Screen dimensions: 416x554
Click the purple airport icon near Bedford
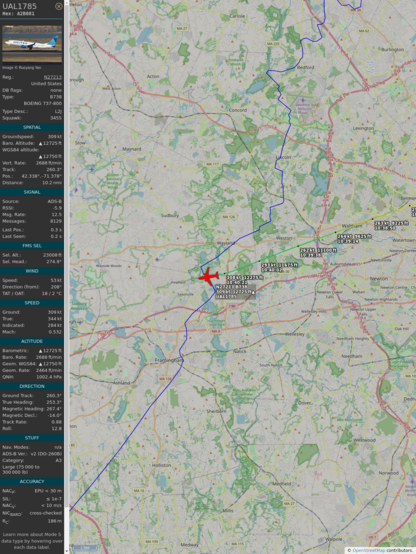[303, 101]
